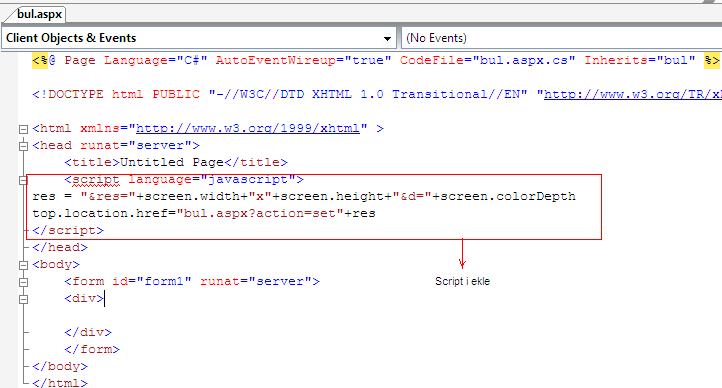Switch to the bul.aspx file tab
The width and height of the screenshot is (722, 388).
(x=39, y=14)
